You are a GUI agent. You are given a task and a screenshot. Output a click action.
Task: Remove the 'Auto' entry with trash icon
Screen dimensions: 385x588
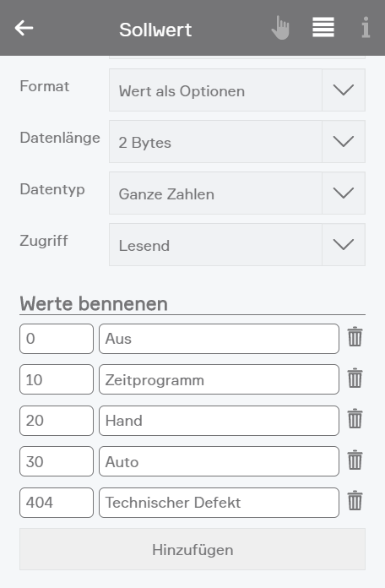pyautogui.click(x=355, y=460)
